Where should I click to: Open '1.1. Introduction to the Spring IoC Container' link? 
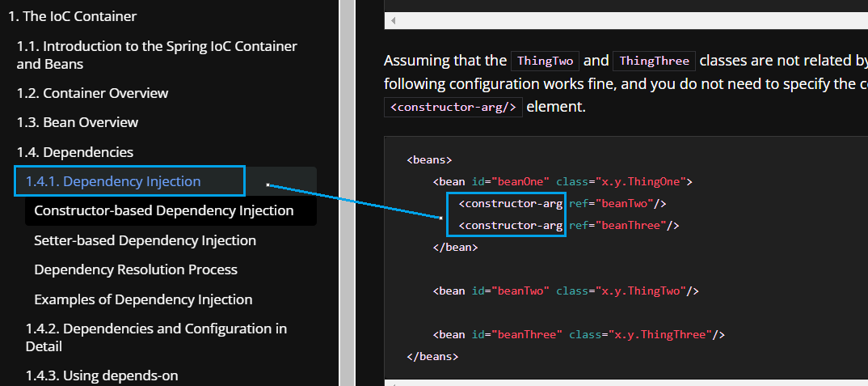[157, 55]
